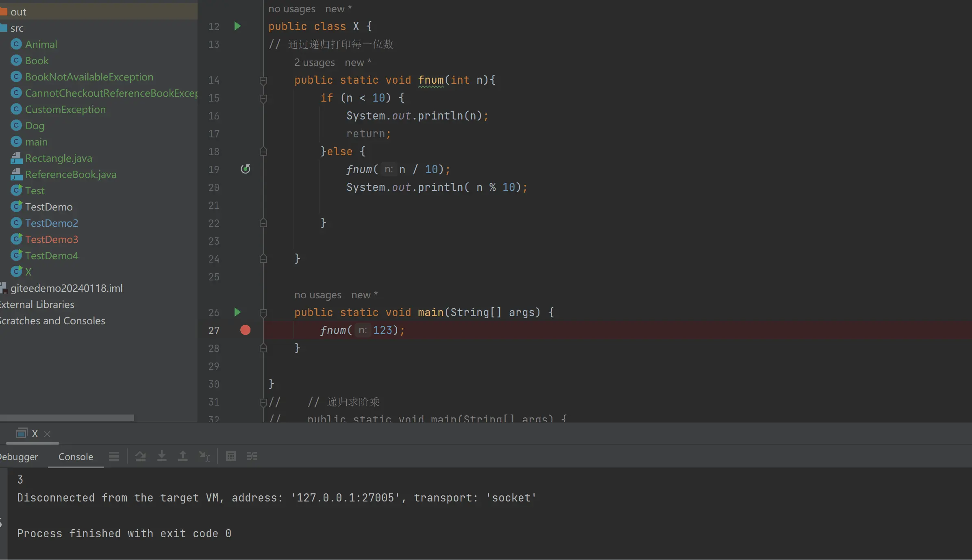Screen dimensions: 972x560
Task: Click the recursive call gutter icon
Action: [x=245, y=169]
